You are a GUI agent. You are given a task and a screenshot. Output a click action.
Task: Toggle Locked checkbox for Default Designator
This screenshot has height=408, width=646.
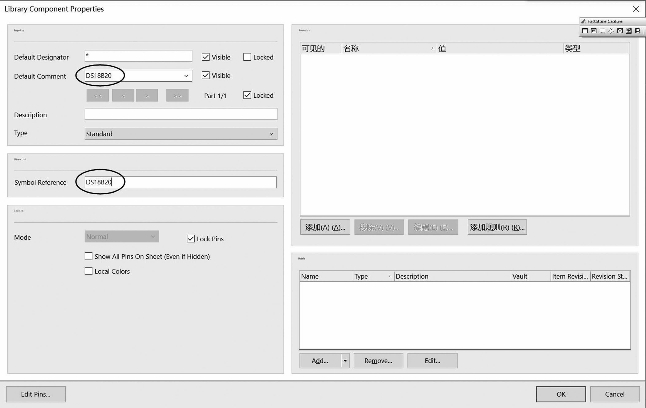point(247,57)
